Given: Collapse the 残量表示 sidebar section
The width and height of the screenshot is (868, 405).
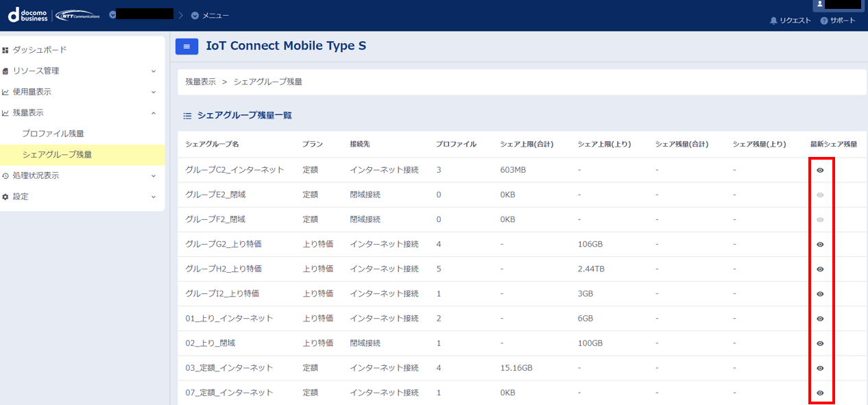Looking at the screenshot, I should (82, 112).
